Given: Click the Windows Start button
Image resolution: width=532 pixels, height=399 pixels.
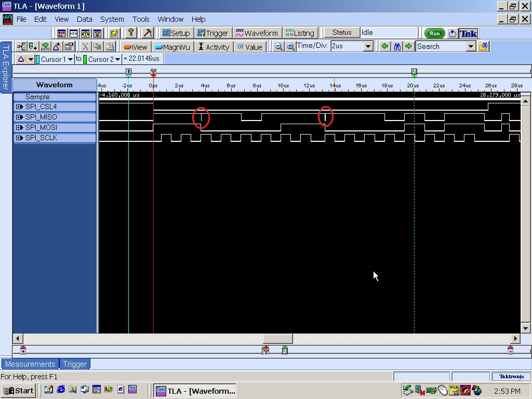Looking at the screenshot, I should [18, 391].
